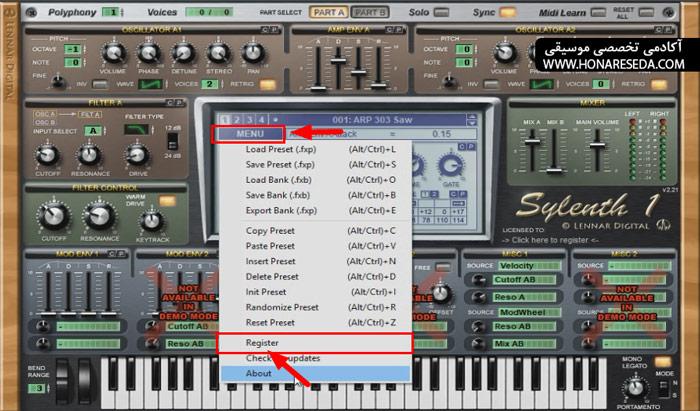Enable Midi Learn switch
Viewport: 700px width, 411px height.
click(x=598, y=12)
